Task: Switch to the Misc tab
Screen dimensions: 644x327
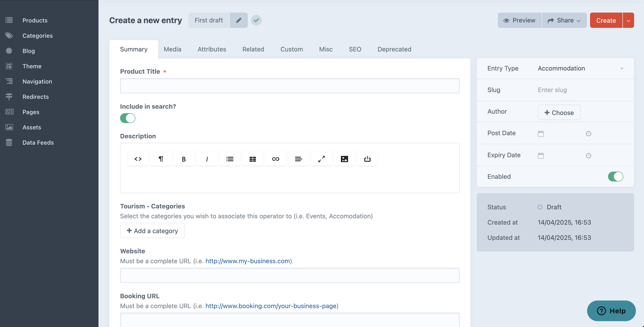Action: click(x=326, y=49)
